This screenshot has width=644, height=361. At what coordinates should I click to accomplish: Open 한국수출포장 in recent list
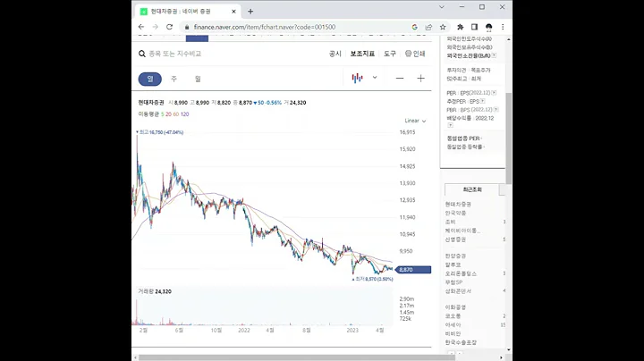(x=461, y=342)
